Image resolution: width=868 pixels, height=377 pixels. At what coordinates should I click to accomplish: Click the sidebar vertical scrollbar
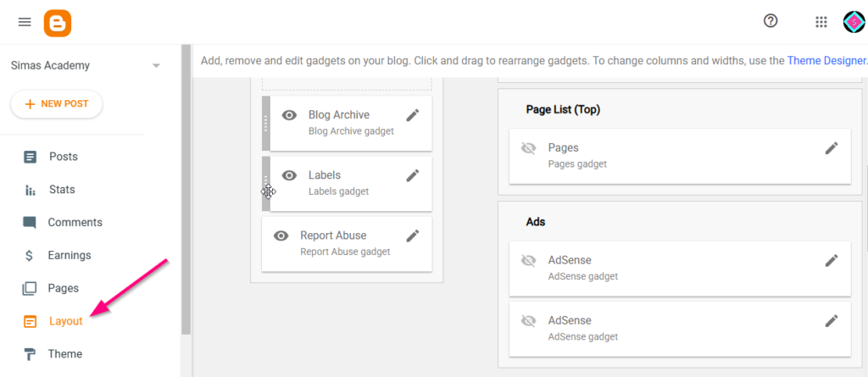[x=186, y=189]
